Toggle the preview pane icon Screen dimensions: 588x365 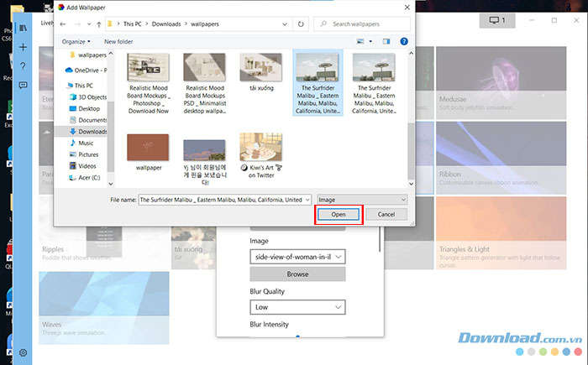(386, 40)
